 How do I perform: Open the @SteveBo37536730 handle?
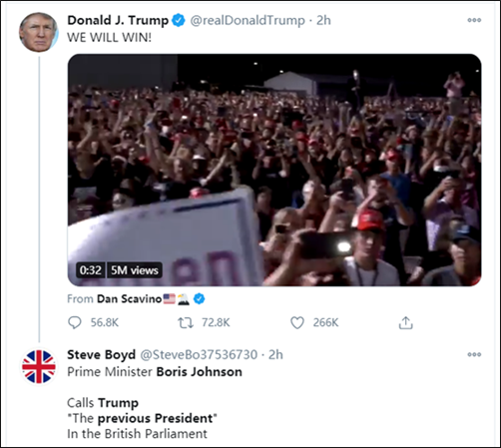[199, 355]
